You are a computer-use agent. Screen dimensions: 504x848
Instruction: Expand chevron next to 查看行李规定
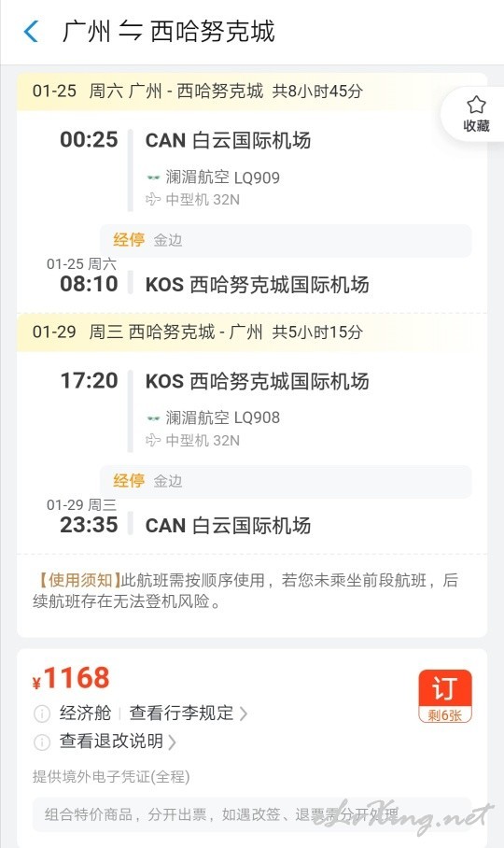[243, 714]
